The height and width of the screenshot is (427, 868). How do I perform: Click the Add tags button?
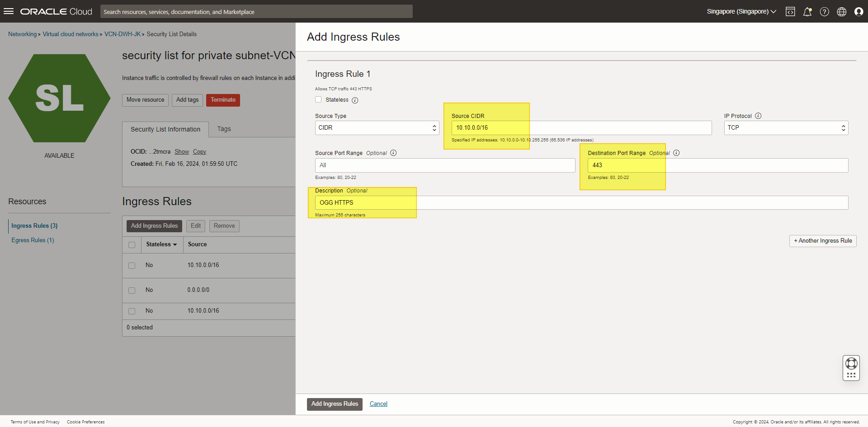pos(187,100)
